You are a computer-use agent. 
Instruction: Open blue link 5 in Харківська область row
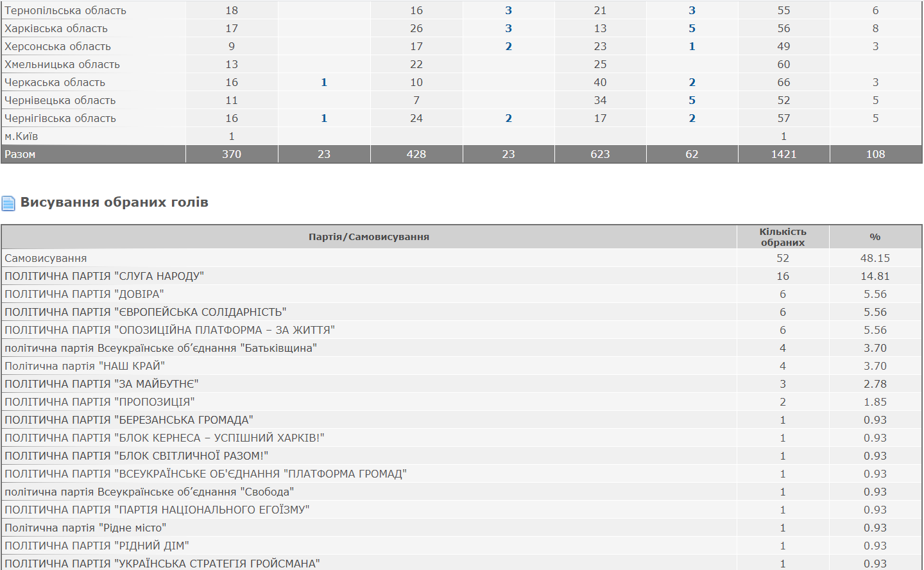coord(692,28)
